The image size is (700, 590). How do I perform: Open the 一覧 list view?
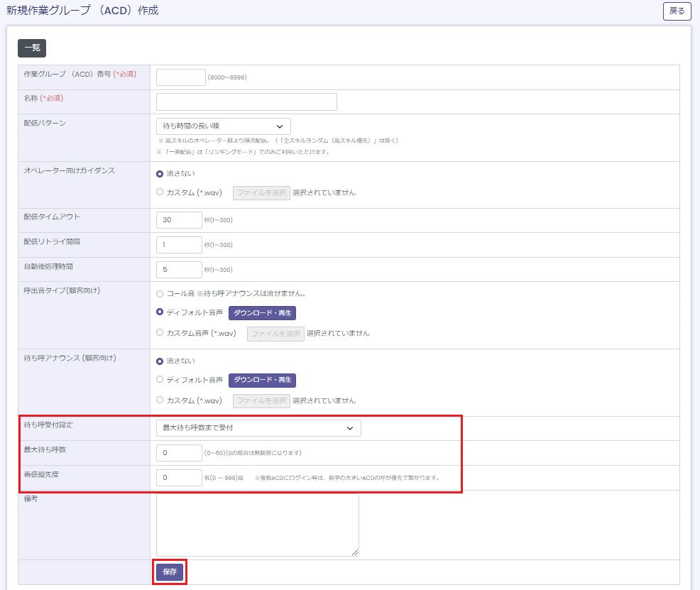point(32,48)
